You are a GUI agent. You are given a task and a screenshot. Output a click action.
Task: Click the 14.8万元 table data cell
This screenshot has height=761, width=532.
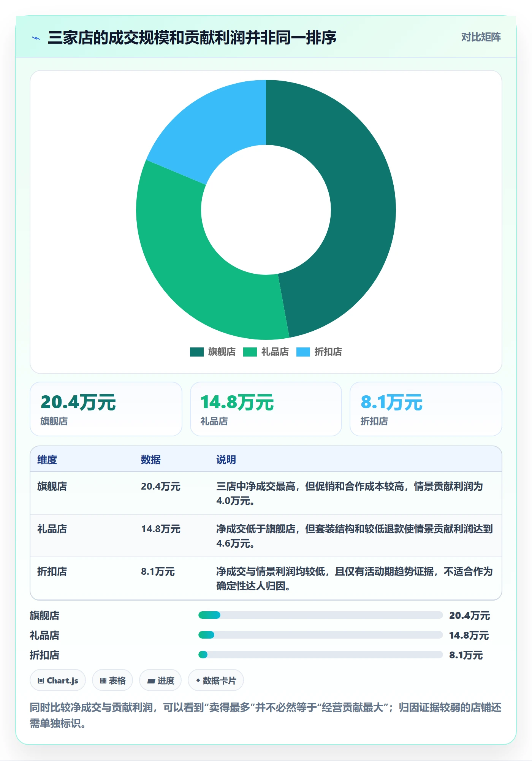161,529
